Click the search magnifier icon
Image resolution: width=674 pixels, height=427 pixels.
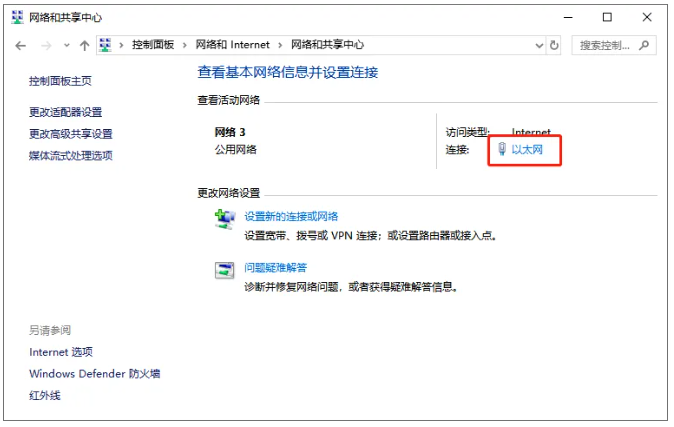[644, 45]
